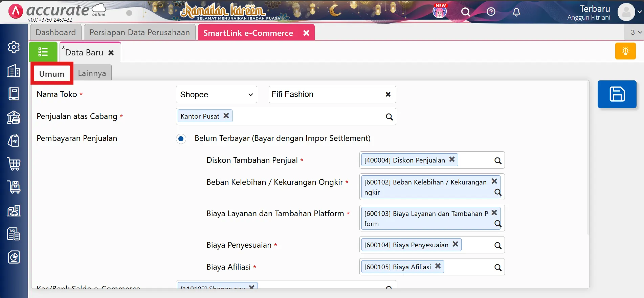Search account for Biaya Afiliasi
The height and width of the screenshot is (298, 644).
click(498, 268)
